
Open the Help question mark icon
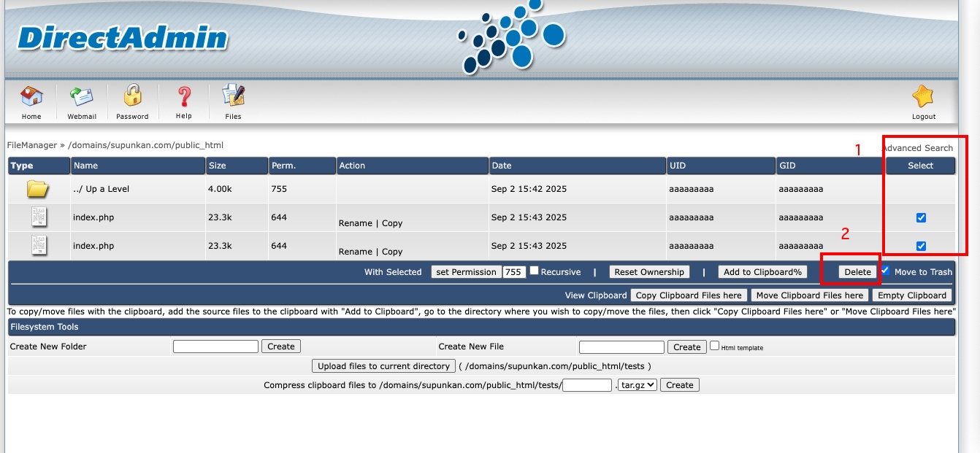[184, 96]
